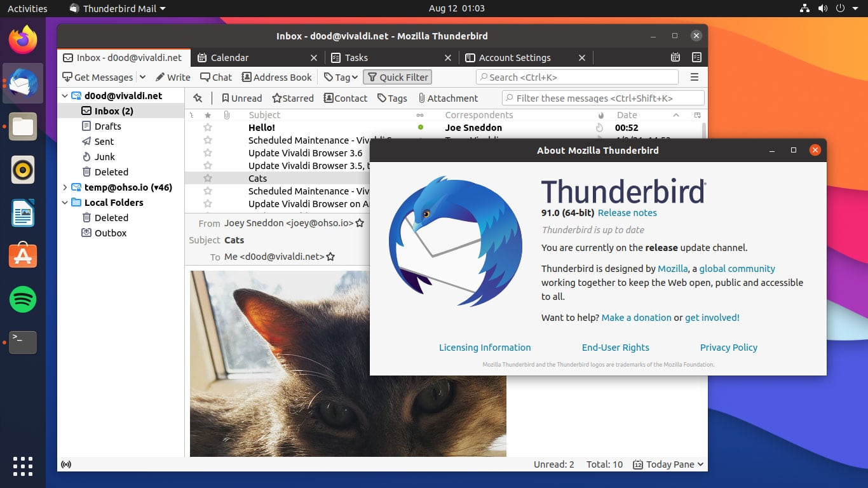Focus the Filter these messages field
This screenshot has height=488, width=868.
pyautogui.click(x=603, y=98)
